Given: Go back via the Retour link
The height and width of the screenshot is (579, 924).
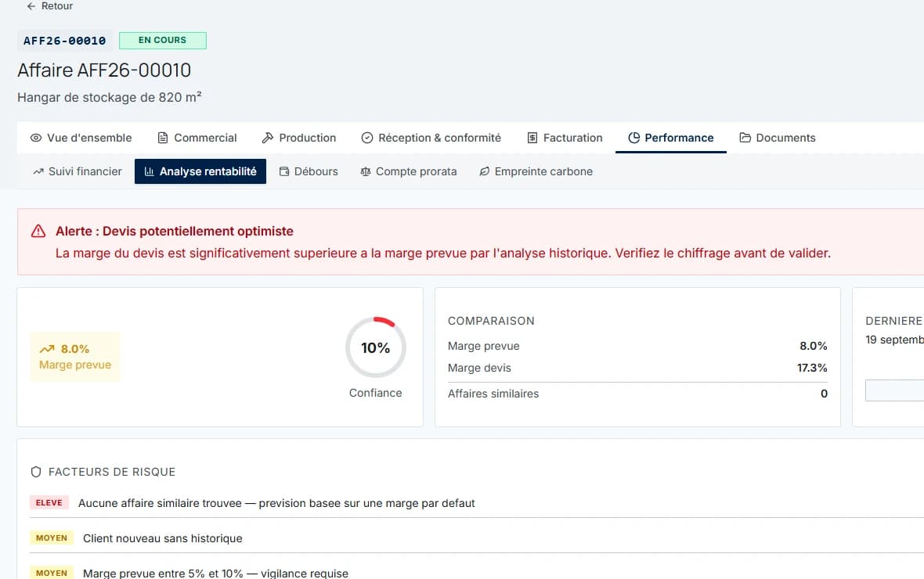Looking at the screenshot, I should point(49,6).
